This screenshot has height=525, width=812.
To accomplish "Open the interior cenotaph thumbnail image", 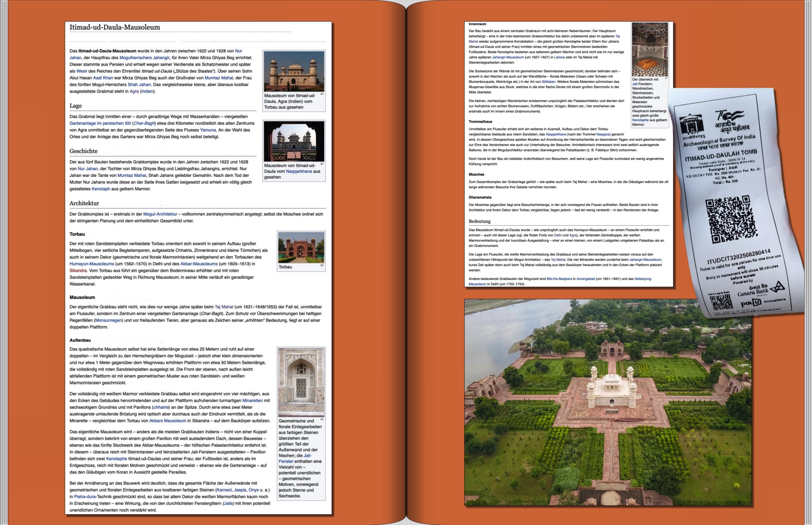I will (650, 50).
